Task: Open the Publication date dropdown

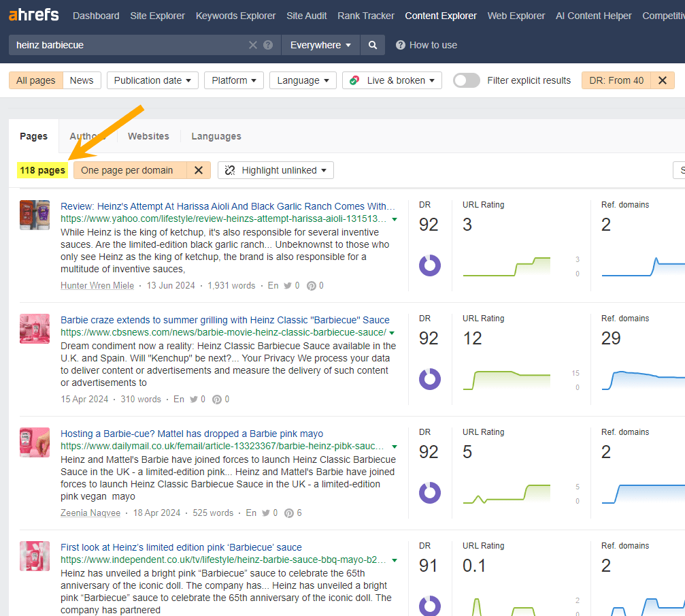Action: click(152, 80)
